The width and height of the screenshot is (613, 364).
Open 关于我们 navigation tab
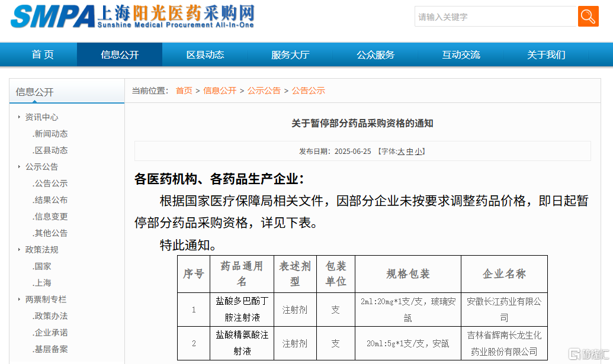point(546,54)
